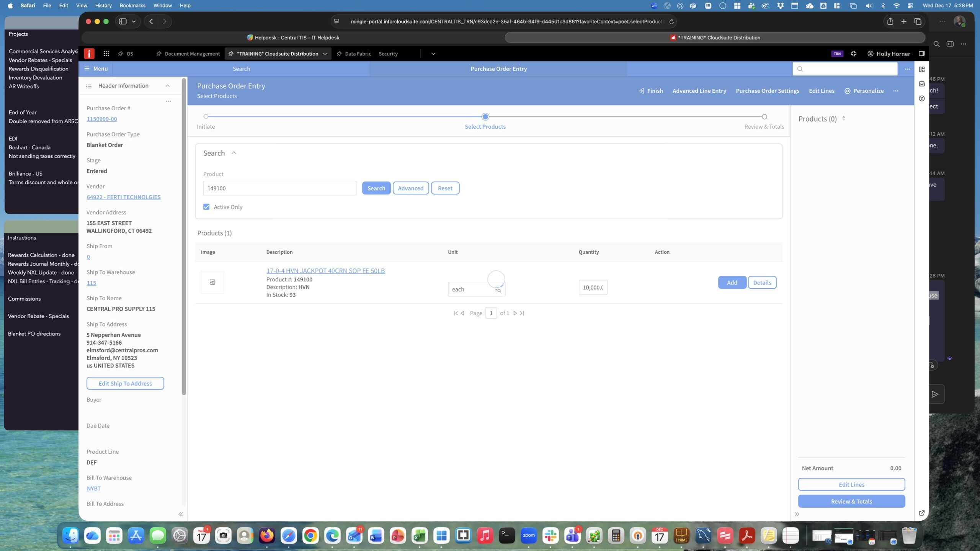
Task: Open a new Safari tab
Action: pos(904,21)
